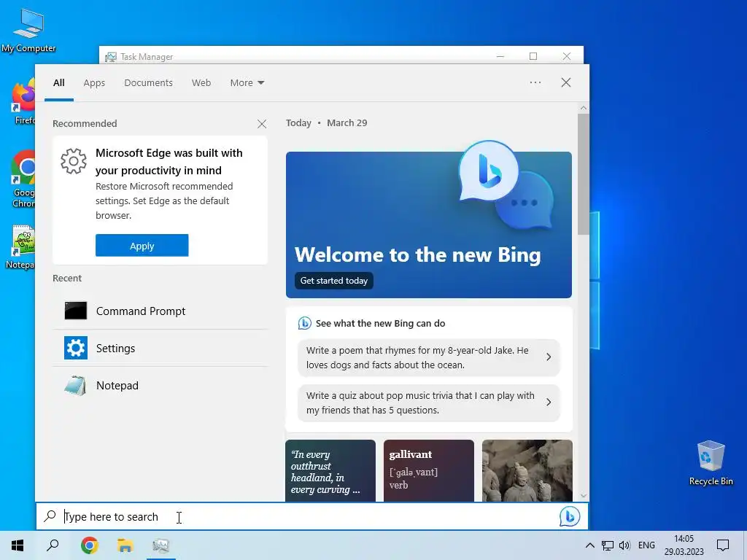Click scrollbar down arrow in search panel
This screenshot has width=747, height=560.
tap(583, 496)
